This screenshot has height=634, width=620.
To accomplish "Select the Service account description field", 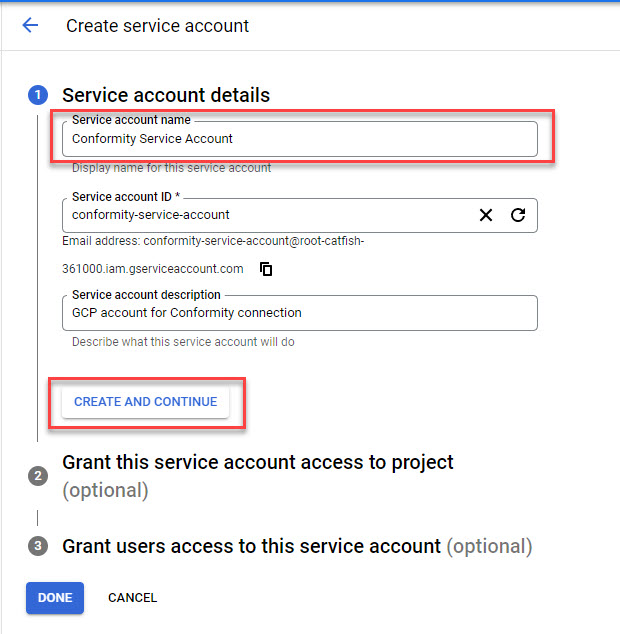I will (x=300, y=313).
